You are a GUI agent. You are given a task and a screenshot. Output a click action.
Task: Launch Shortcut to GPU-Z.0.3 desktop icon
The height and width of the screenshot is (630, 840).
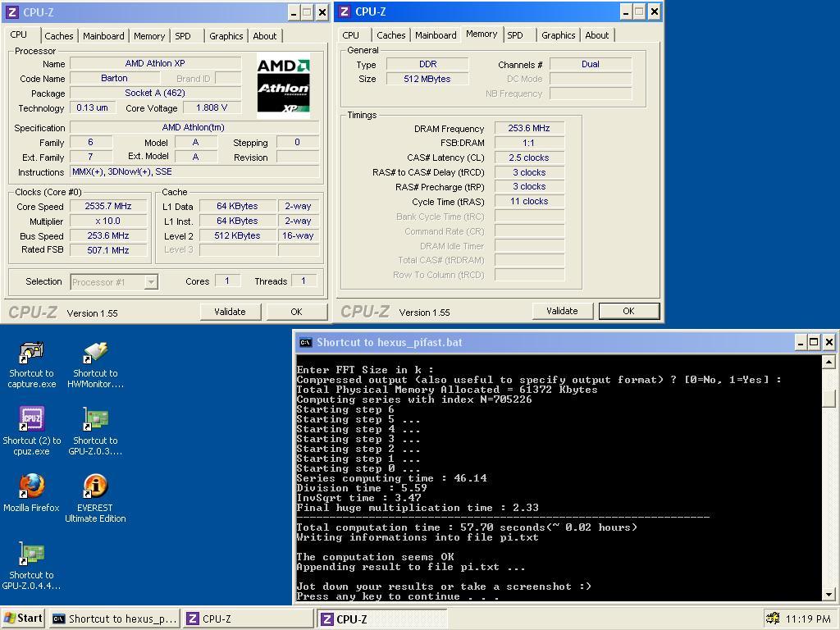point(95,431)
